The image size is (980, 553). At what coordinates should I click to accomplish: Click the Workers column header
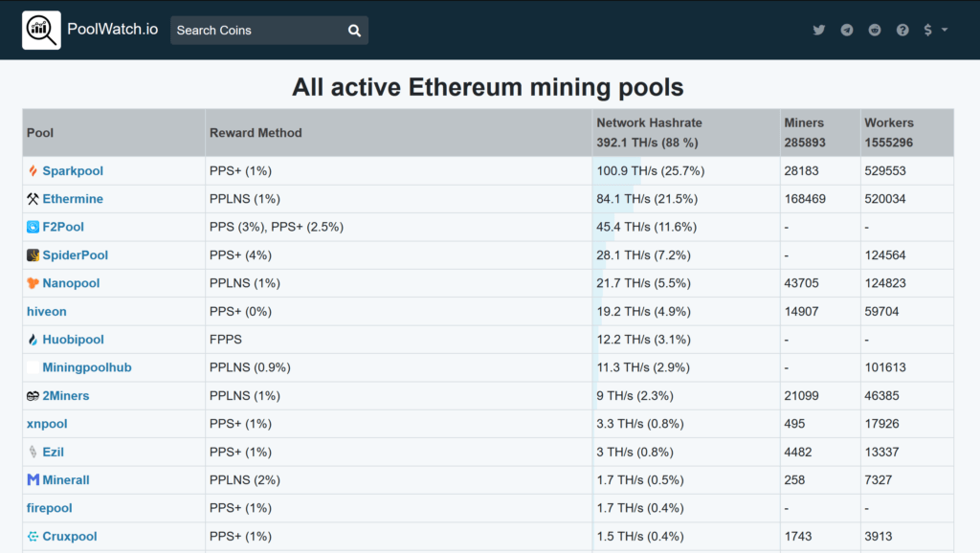[888, 123]
